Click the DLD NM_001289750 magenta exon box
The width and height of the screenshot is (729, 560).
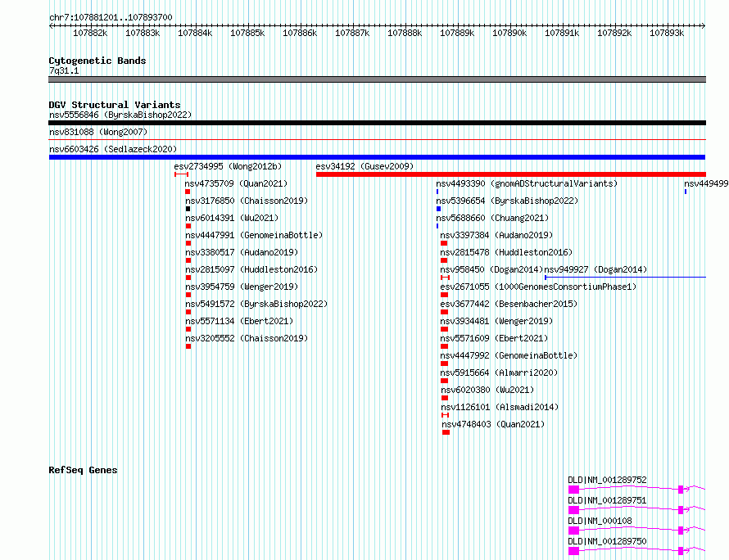(573, 551)
